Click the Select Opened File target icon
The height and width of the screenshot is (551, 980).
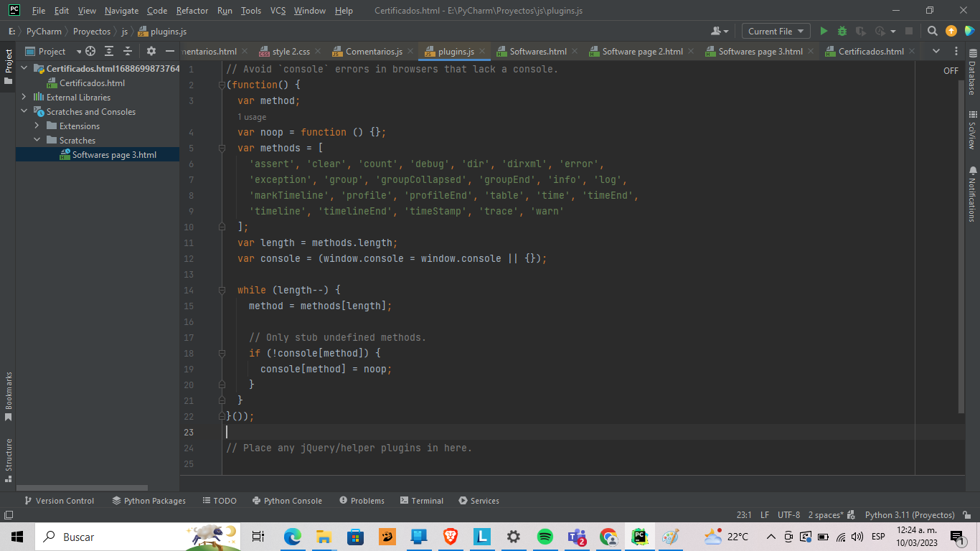(x=90, y=51)
